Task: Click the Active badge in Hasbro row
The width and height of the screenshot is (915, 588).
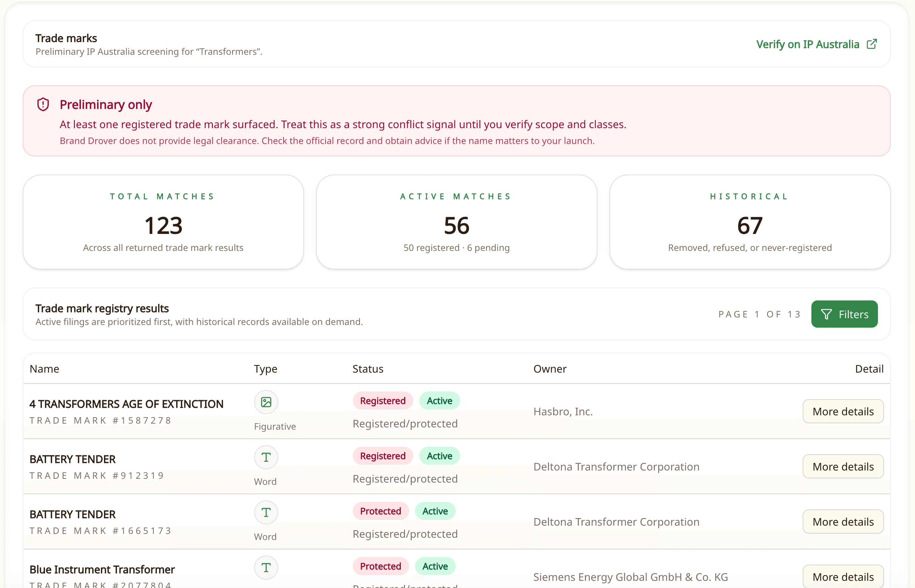Action: 439,401
